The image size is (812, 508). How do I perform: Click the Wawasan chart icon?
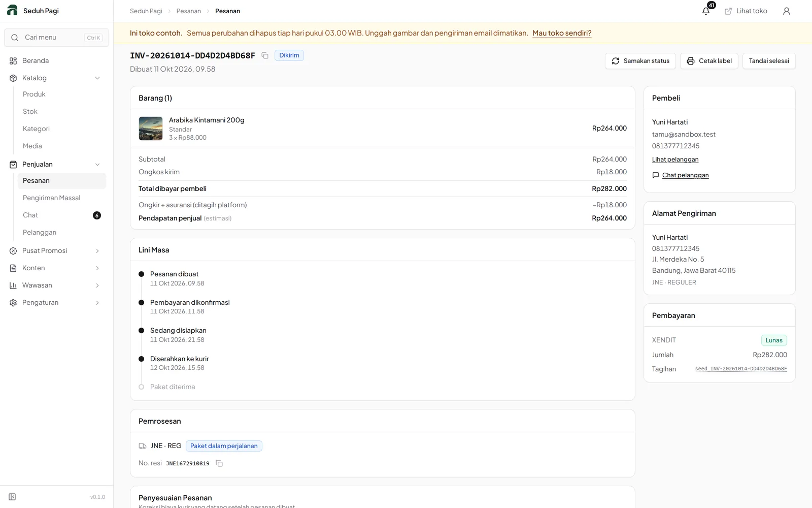pyautogui.click(x=13, y=285)
